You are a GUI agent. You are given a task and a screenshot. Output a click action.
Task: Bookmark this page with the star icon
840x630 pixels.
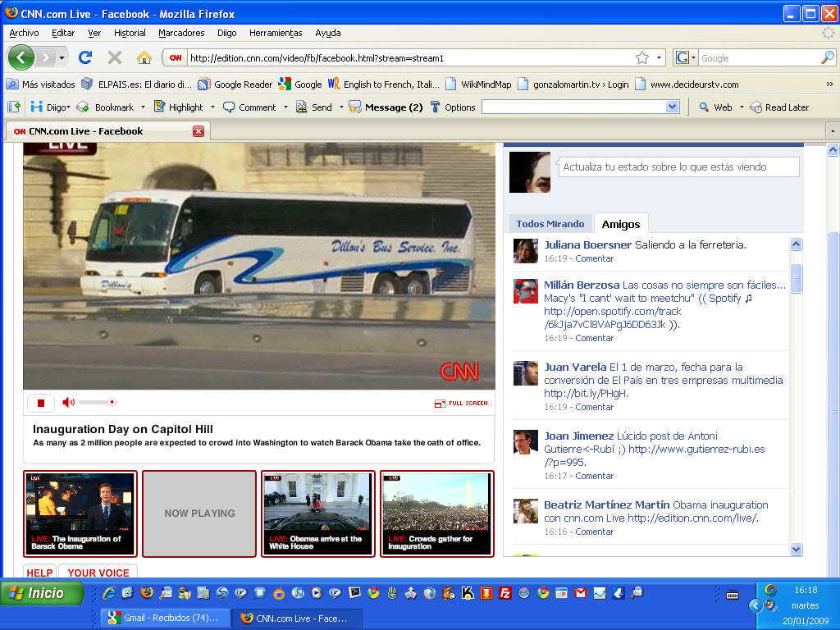click(641, 57)
